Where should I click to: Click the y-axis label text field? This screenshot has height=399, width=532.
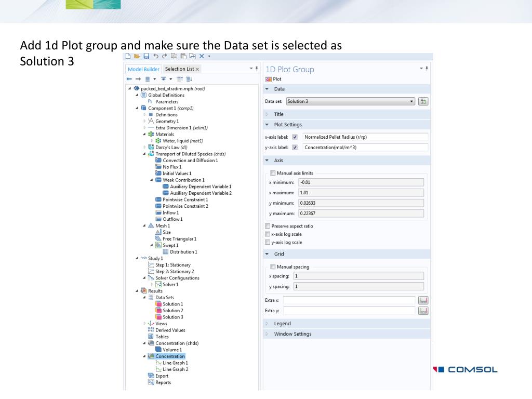tap(365, 148)
